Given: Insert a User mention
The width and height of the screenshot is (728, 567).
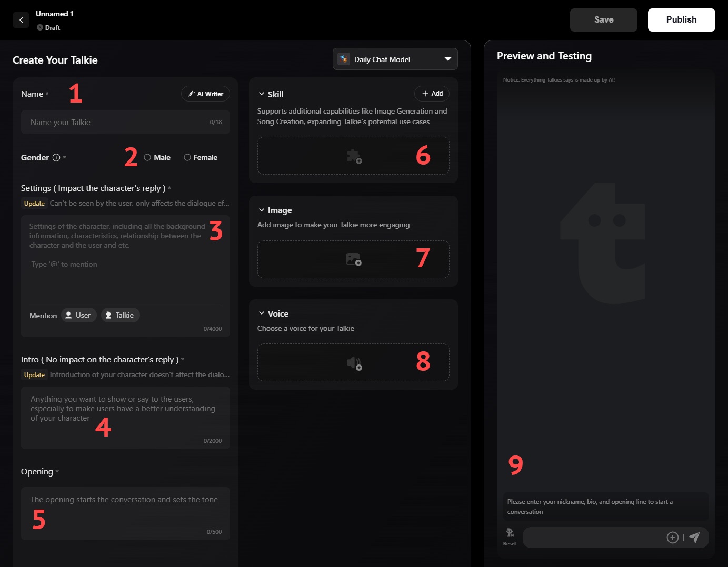Looking at the screenshot, I should point(79,315).
